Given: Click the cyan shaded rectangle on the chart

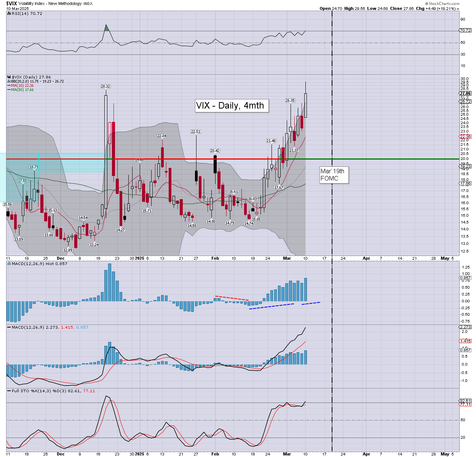Looking at the screenshot, I should [53, 163].
